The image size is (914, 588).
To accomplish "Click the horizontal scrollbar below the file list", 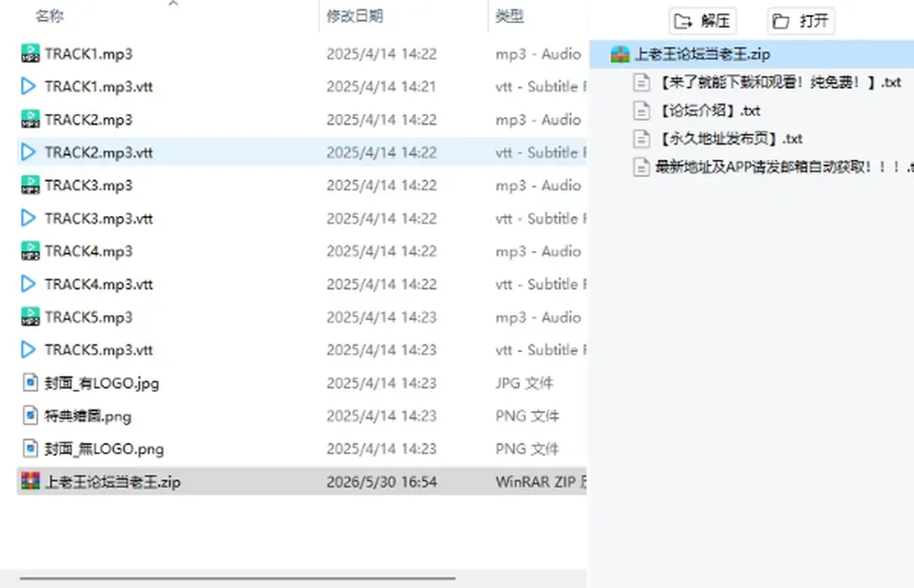I will pyautogui.click(x=238, y=578).
